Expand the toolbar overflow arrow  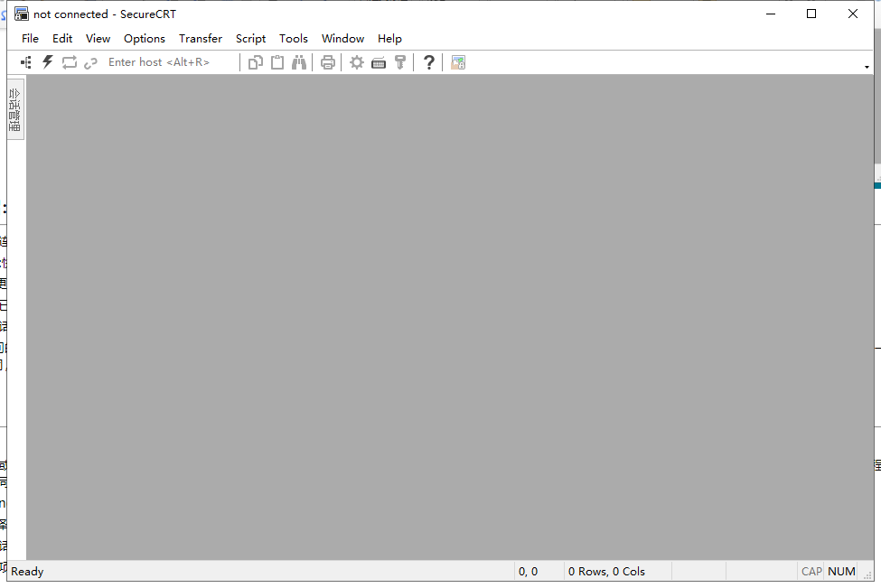pyautogui.click(x=867, y=67)
